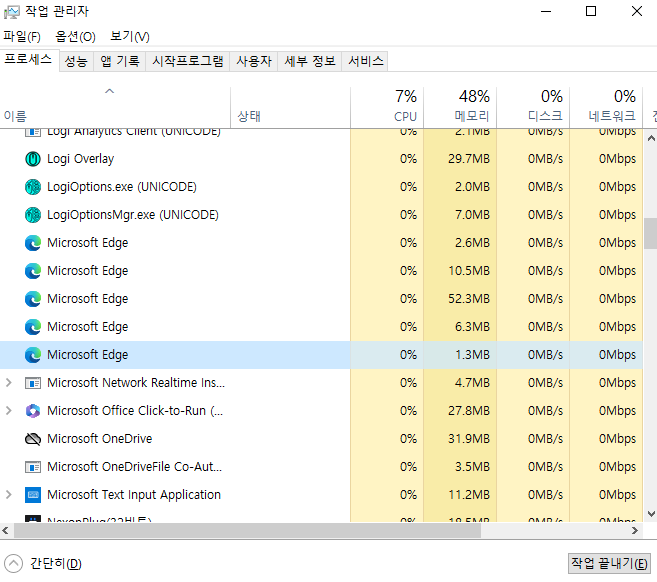
Task: Click the 52.3MB memory value
Action: [468, 299]
